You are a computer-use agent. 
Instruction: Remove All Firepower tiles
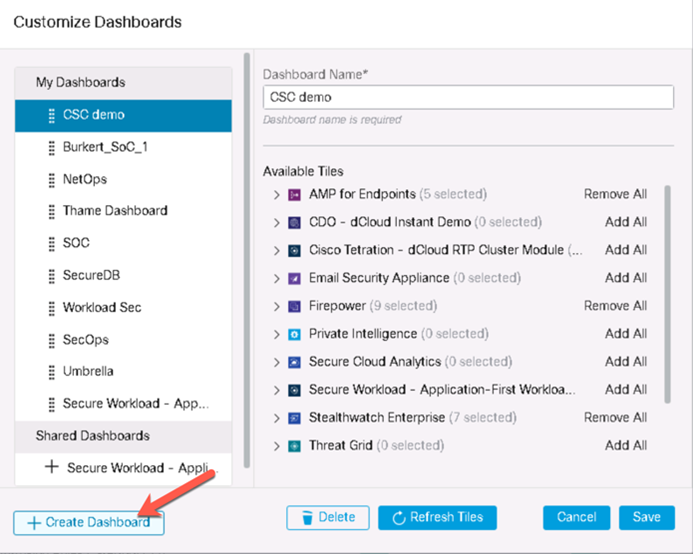615,306
